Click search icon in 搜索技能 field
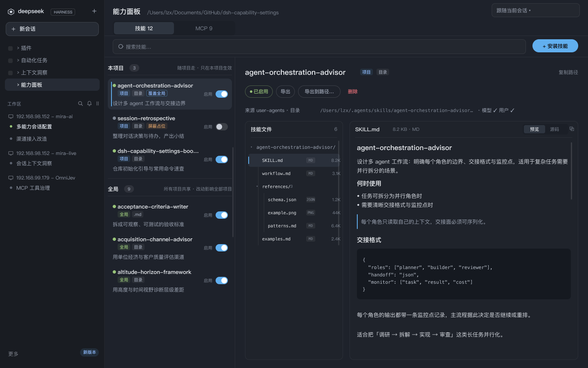This screenshot has height=368, width=588. click(x=120, y=47)
